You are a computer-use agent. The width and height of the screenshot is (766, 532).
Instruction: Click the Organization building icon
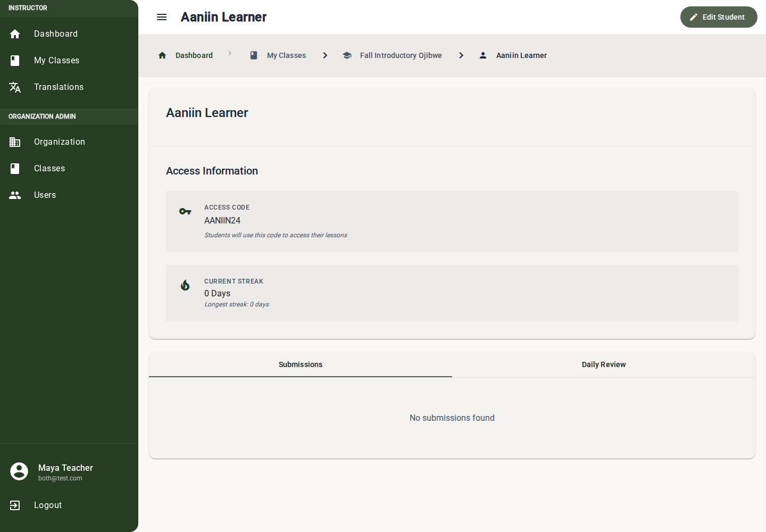[x=15, y=142]
